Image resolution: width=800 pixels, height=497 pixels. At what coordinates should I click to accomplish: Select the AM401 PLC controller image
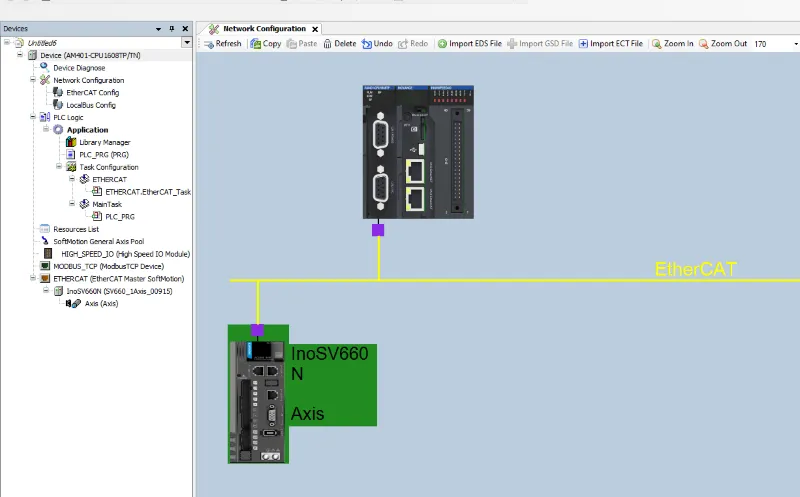click(x=417, y=152)
